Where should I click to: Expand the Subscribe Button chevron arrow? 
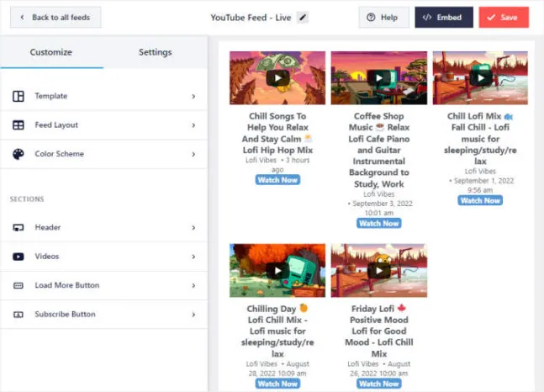[193, 315]
